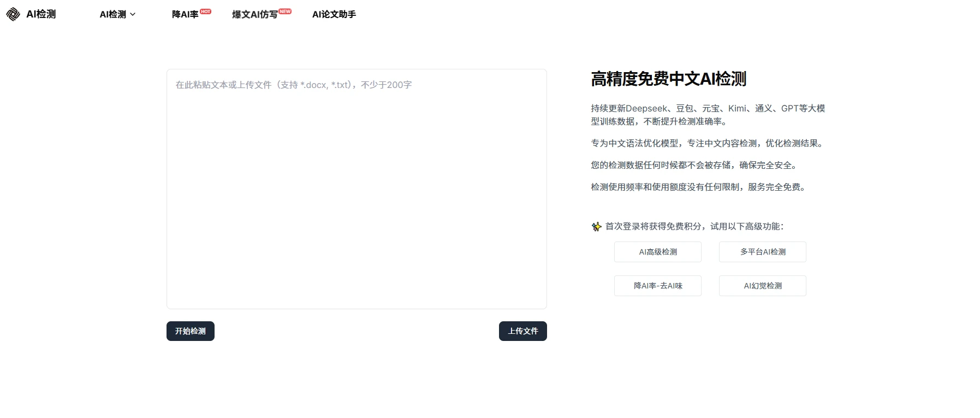Click the 首次登录将获得免费积分 text line

pyautogui.click(x=694, y=226)
